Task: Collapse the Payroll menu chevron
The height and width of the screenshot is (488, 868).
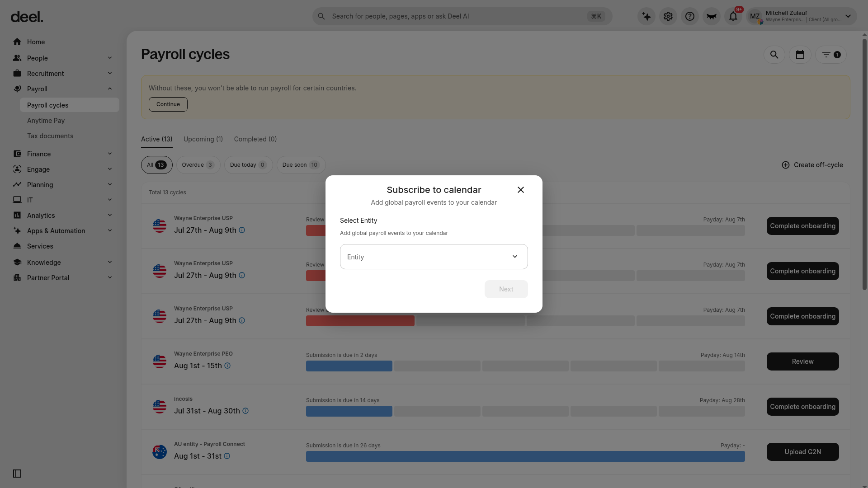Action: 110,89
